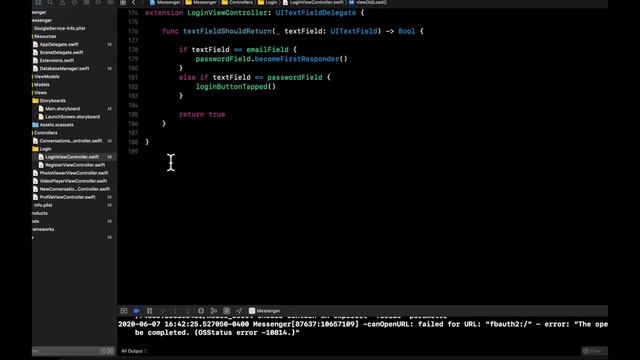Open PhotoViewerViewController.swift
Viewport: 640px width, 360px height.
pos(74,173)
